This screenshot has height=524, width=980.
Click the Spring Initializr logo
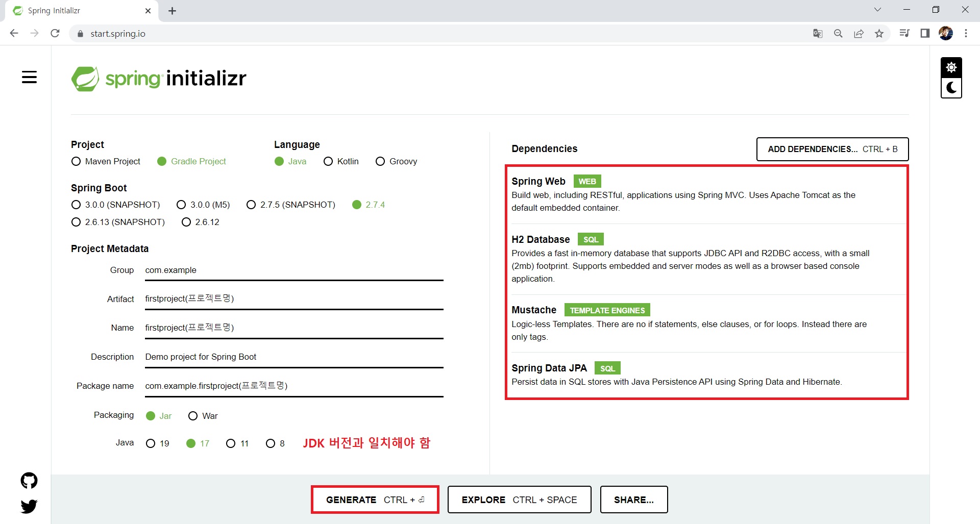(159, 79)
